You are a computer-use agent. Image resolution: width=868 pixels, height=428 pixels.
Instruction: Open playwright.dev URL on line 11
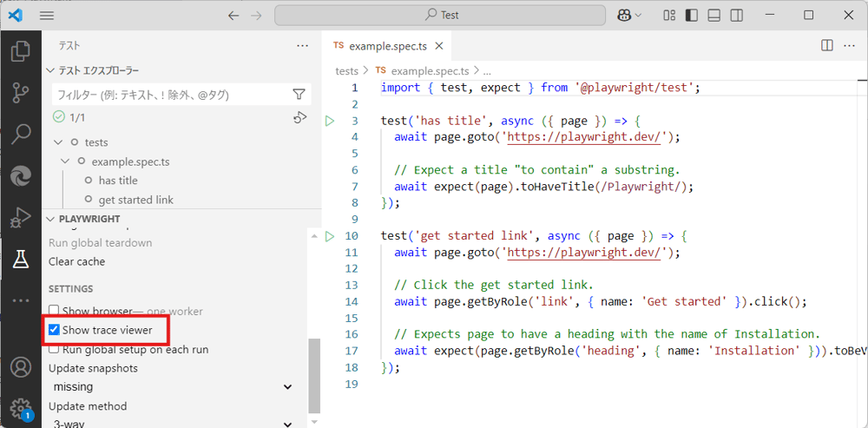point(584,253)
